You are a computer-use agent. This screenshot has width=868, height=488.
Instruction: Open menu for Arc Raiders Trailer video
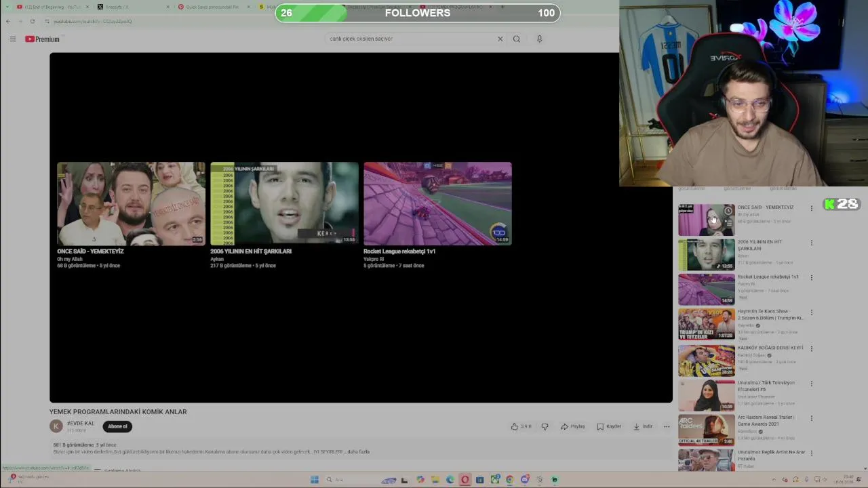pos(811,418)
